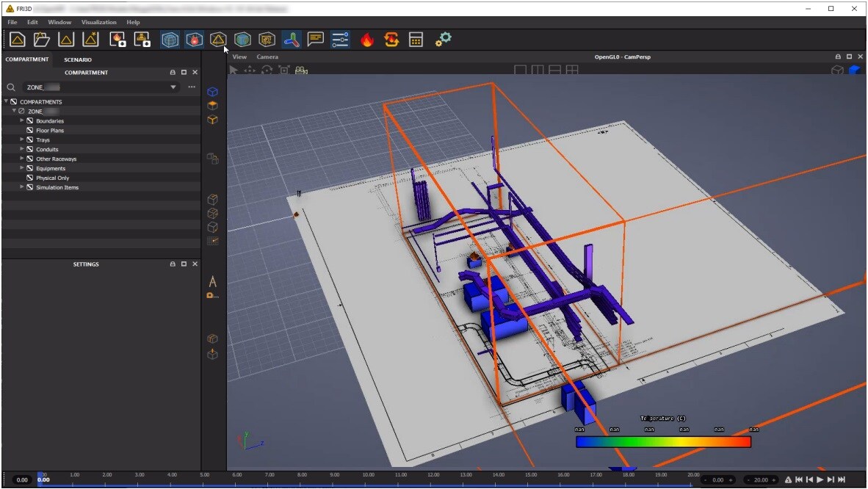The image size is (868, 489).
Task: Select the calculator grid icon in toolbar
Action: point(416,40)
